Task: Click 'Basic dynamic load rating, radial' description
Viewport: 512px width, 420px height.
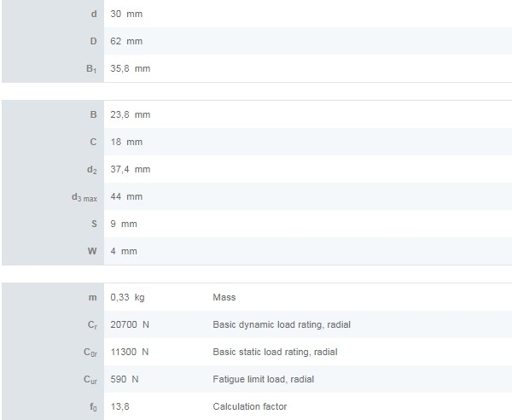Action: pyautogui.click(x=282, y=324)
